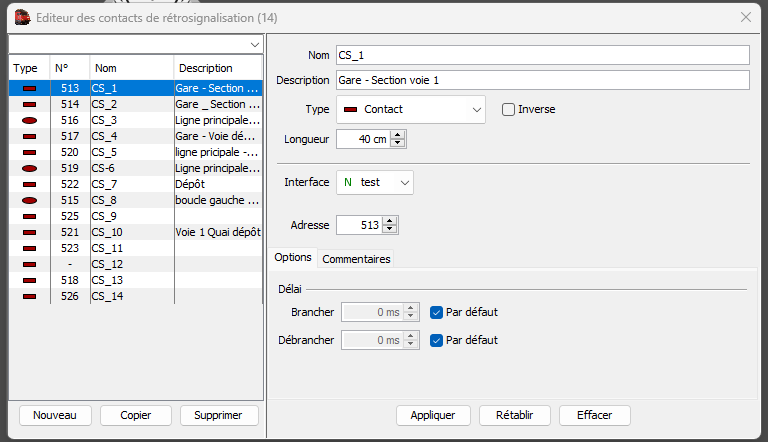Click the locomotive app icon in title bar
The width and height of the screenshot is (768, 442).
[x=23, y=18]
